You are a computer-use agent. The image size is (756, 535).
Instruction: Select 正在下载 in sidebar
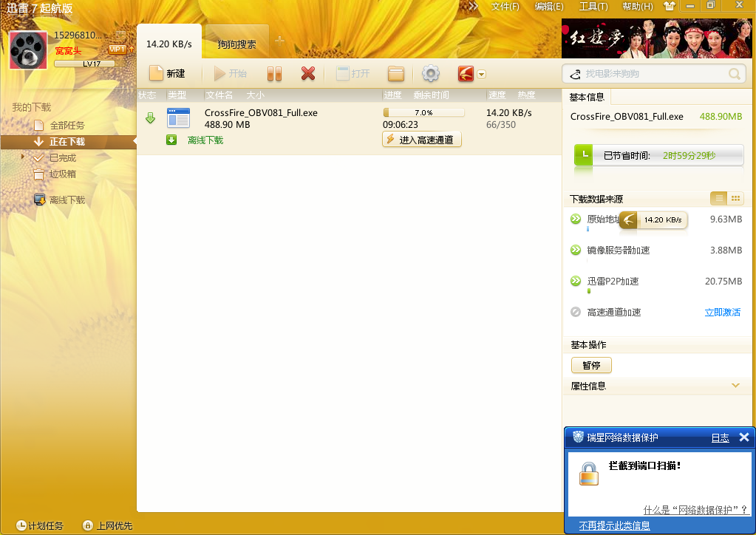(67, 142)
